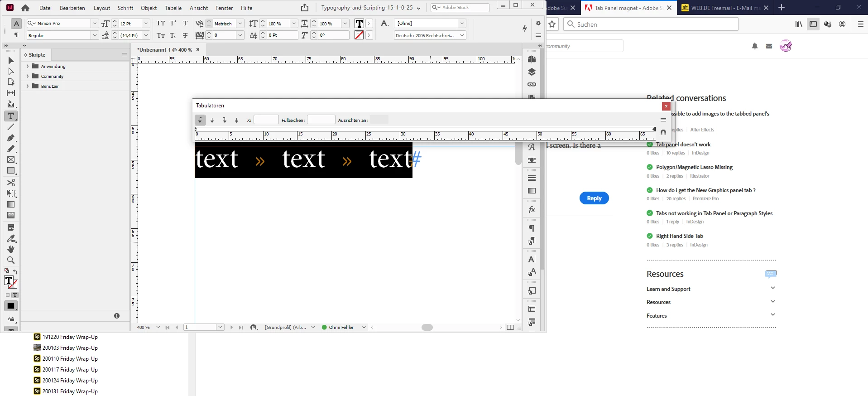Open notifications bell in Firefox page
The height and width of the screenshot is (396, 868).
pos(755,46)
